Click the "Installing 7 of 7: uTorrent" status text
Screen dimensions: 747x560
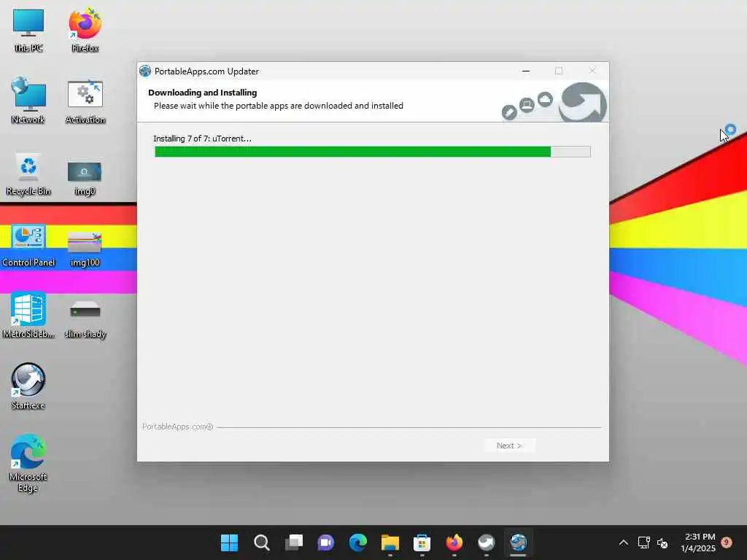point(202,139)
